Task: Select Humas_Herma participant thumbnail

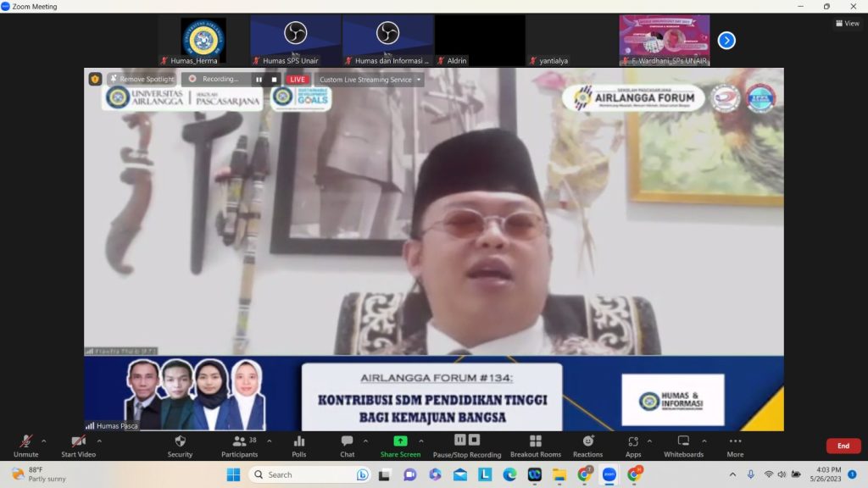Action: (x=203, y=41)
